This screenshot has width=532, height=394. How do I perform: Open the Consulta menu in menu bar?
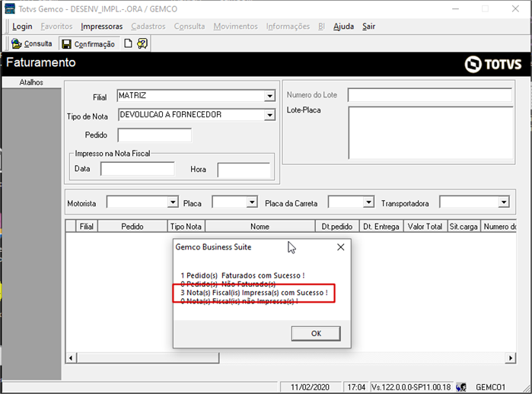(190, 27)
